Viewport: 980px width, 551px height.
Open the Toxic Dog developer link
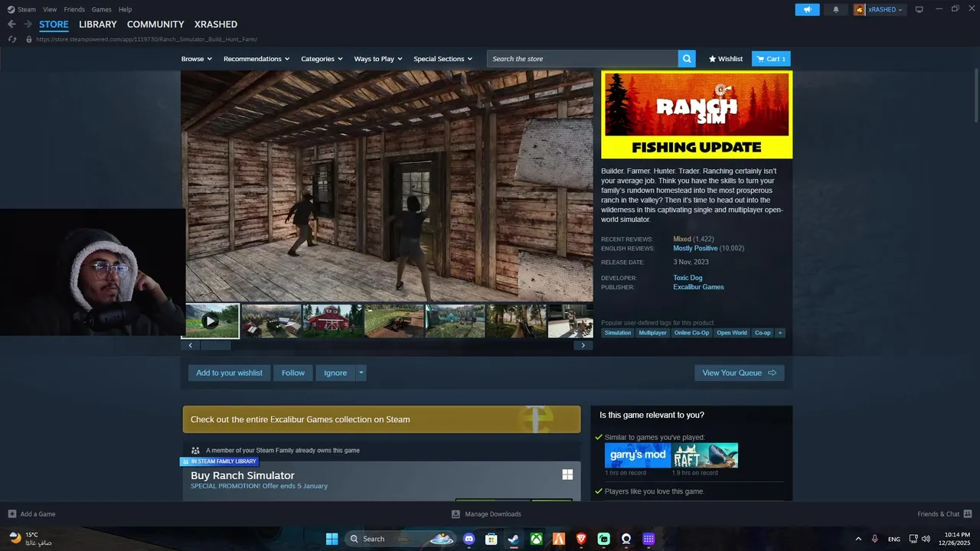(688, 278)
